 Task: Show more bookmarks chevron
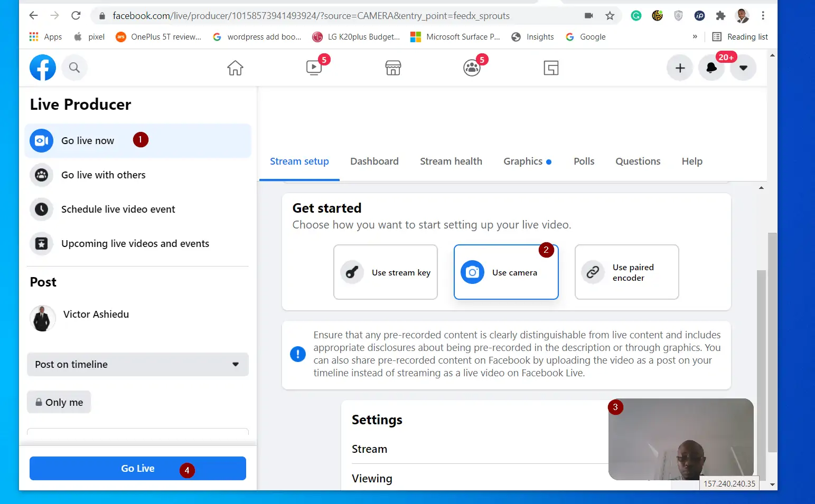[x=695, y=37]
